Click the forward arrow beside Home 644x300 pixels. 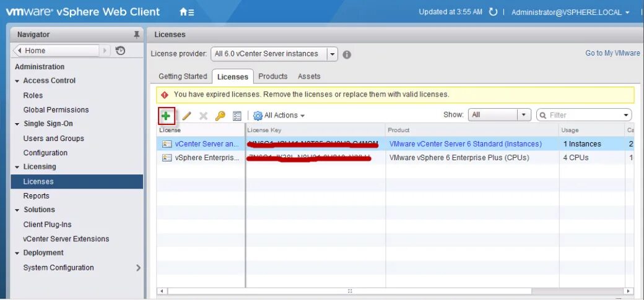click(x=105, y=51)
